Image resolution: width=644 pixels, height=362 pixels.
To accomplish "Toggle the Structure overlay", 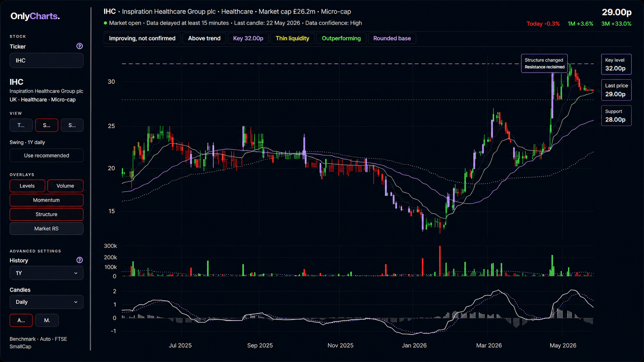I will [47, 214].
